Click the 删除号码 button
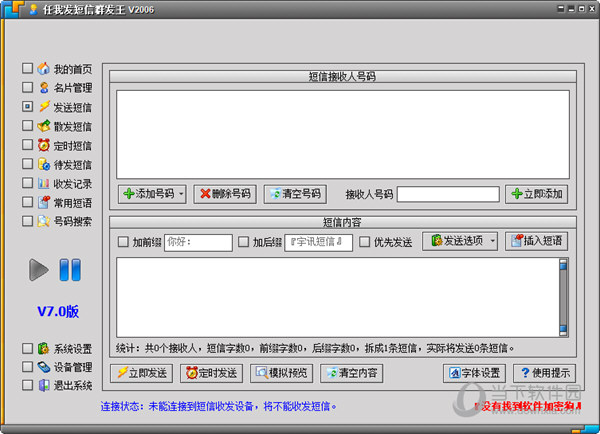 pyautogui.click(x=225, y=194)
